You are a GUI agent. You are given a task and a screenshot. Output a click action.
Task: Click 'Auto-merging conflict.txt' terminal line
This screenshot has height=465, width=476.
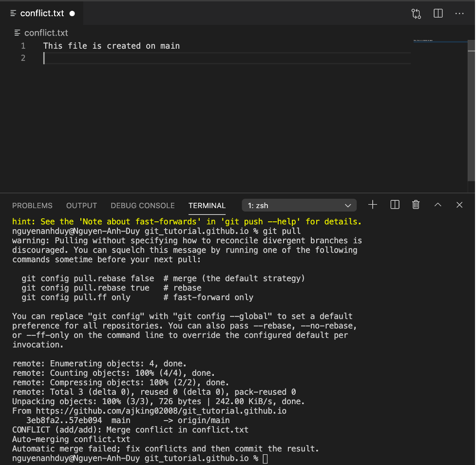[71, 439]
